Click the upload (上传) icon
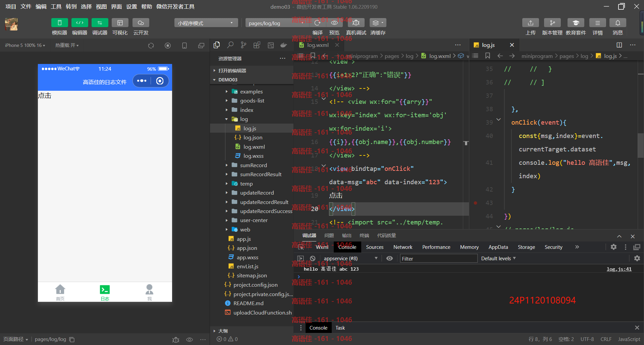The image size is (644, 345). pos(530,23)
